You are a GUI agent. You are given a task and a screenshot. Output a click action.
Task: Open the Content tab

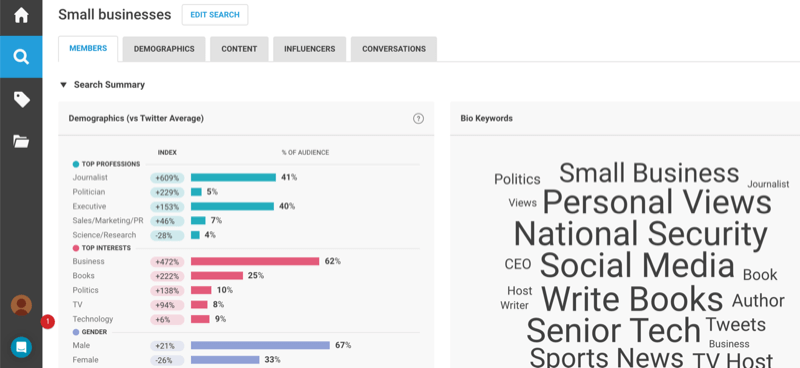pos(239,49)
